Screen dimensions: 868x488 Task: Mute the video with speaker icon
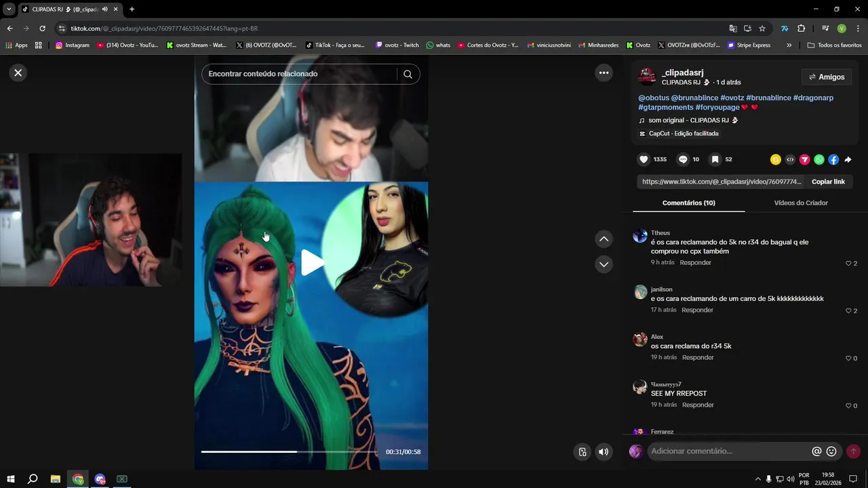pos(604,452)
